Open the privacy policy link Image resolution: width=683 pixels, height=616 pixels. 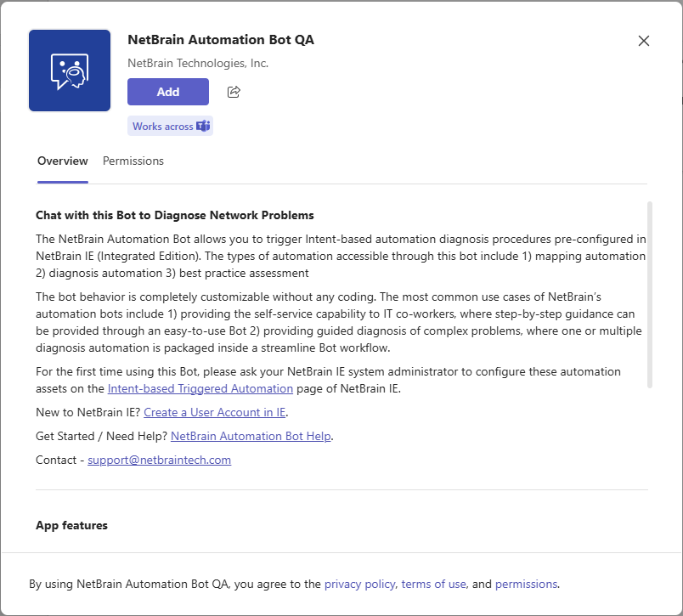click(360, 584)
